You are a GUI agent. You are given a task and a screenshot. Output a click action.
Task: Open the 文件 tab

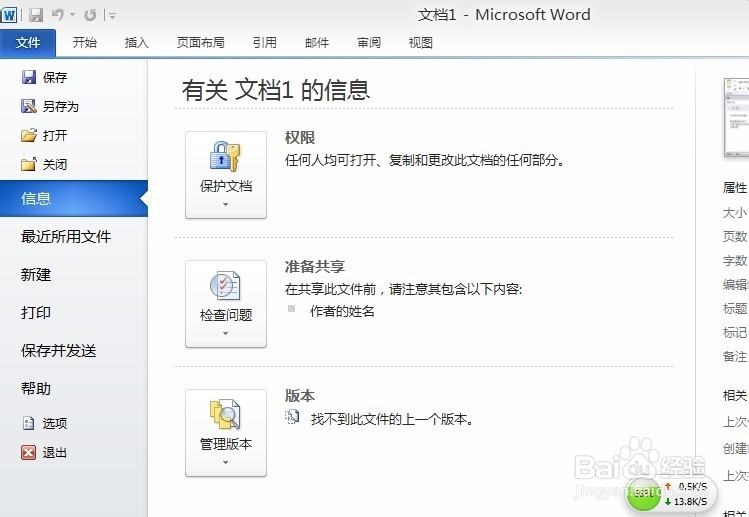pos(28,43)
